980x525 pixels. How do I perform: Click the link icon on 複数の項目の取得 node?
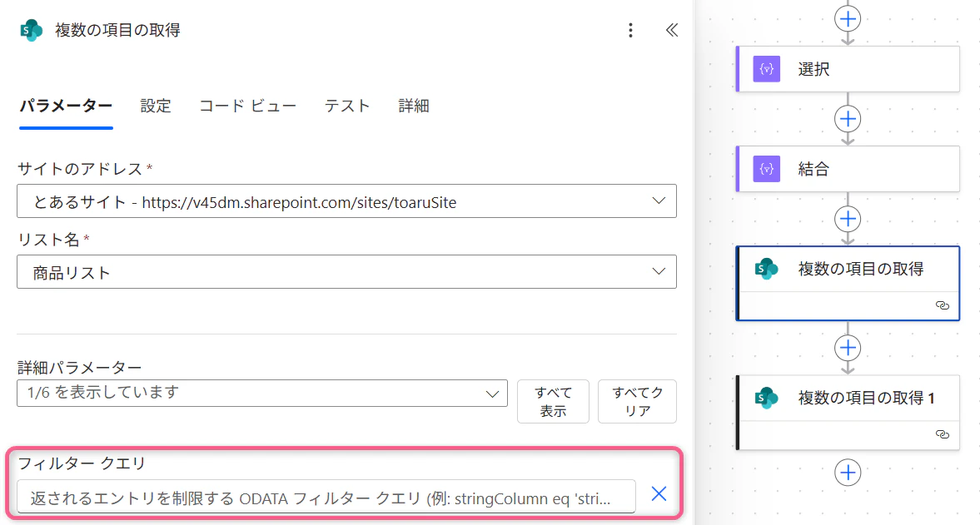[943, 305]
